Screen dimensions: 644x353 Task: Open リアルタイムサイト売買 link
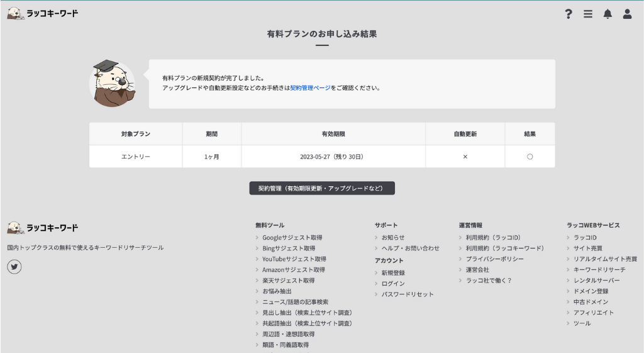pos(606,259)
